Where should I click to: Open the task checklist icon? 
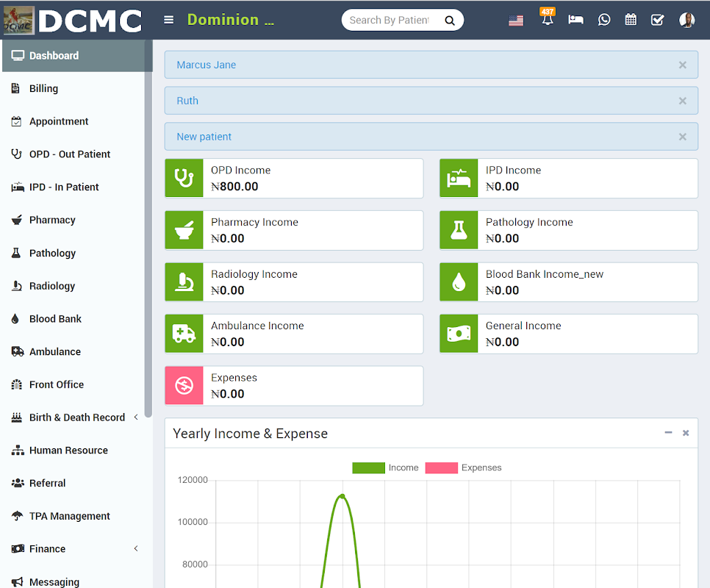click(658, 20)
